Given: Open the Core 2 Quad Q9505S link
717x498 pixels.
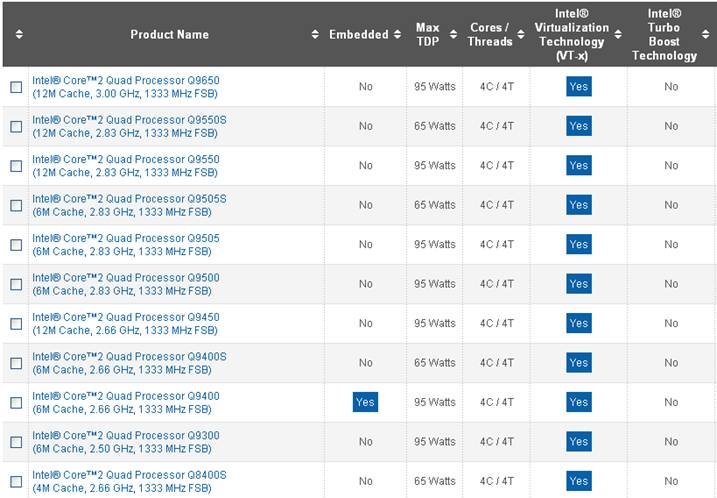Looking at the screenshot, I should [x=129, y=205].
